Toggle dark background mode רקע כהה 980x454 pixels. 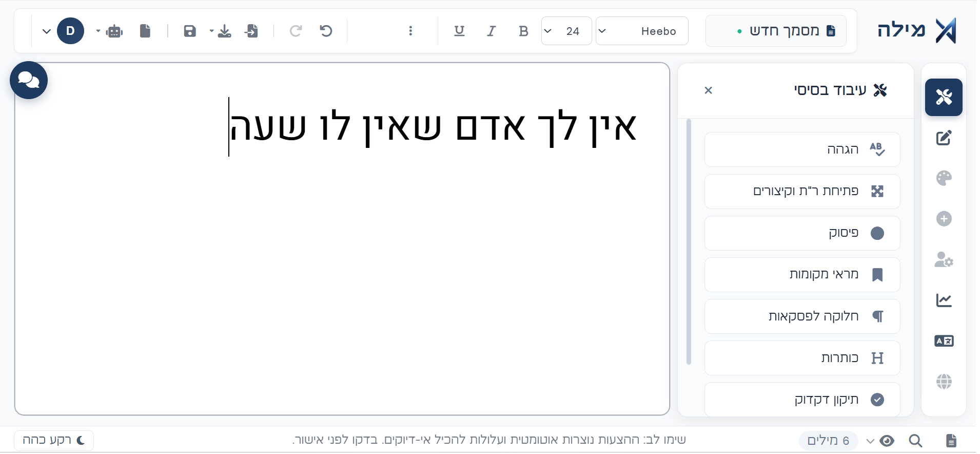[x=54, y=440]
